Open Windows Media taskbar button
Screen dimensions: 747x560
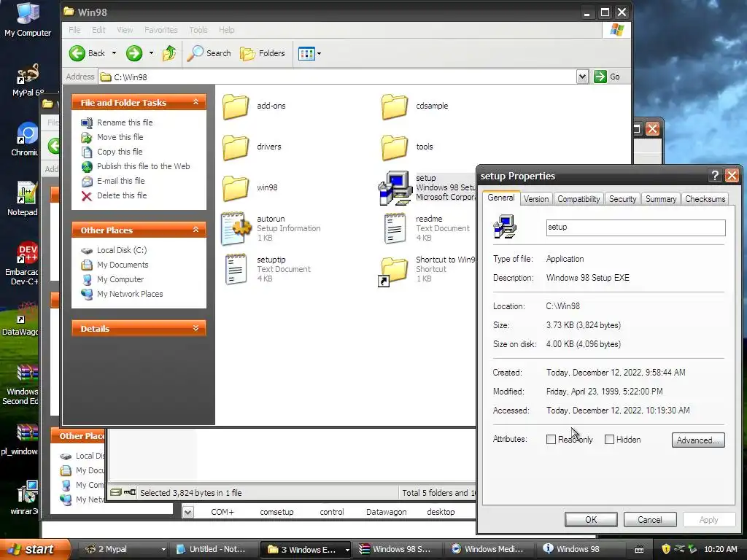[x=488, y=549]
